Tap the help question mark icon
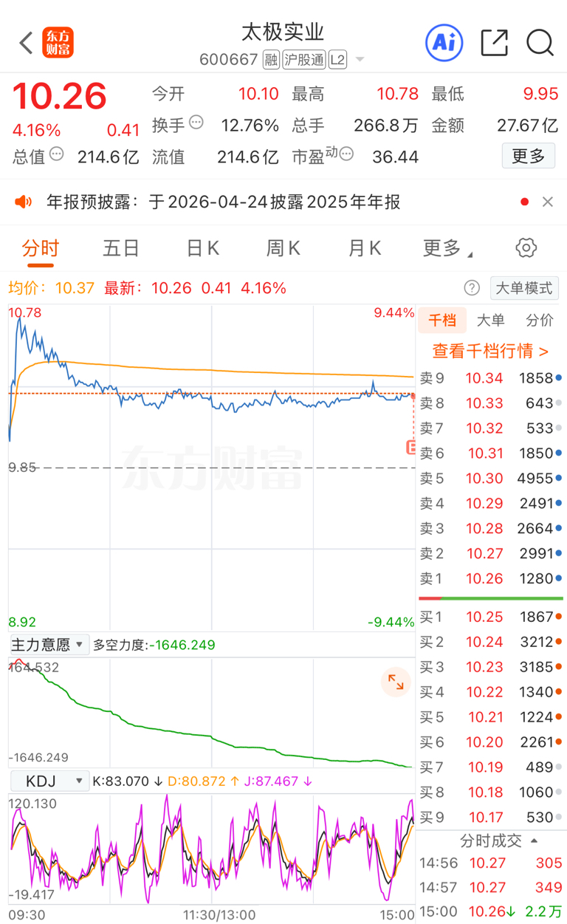This screenshot has height=924, width=567. coord(471,288)
